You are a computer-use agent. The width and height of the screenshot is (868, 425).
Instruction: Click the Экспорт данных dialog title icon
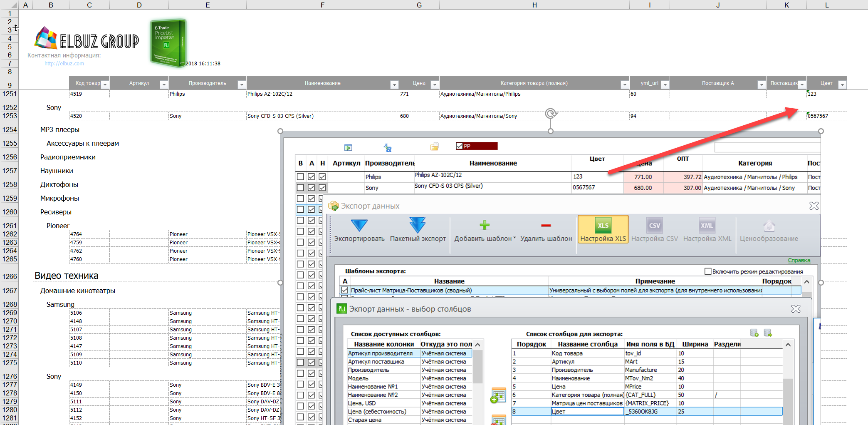tap(333, 206)
